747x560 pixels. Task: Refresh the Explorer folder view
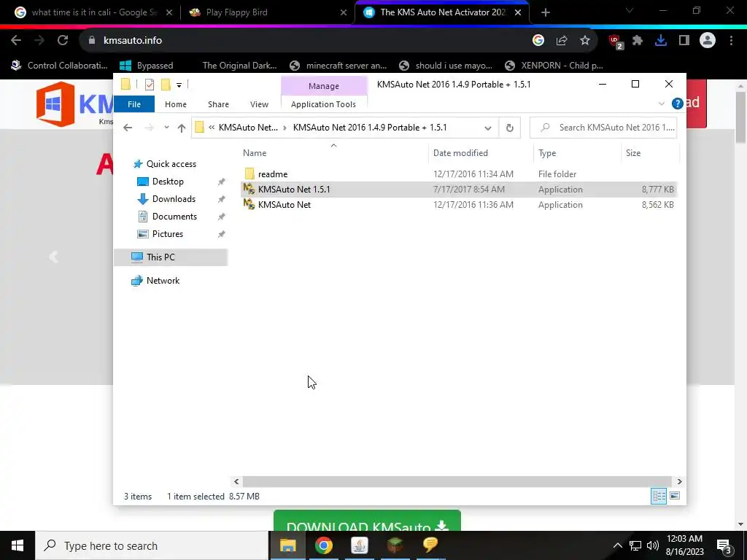tap(509, 128)
